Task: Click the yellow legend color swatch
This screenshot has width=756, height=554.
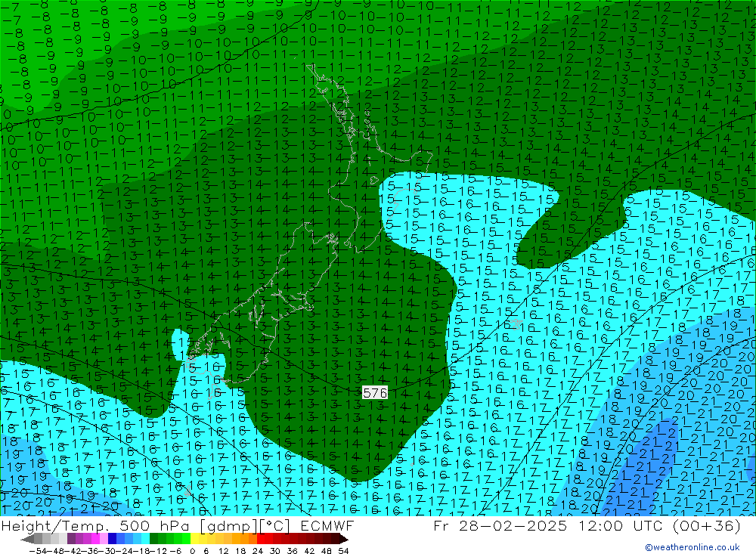Action: pos(195,539)
